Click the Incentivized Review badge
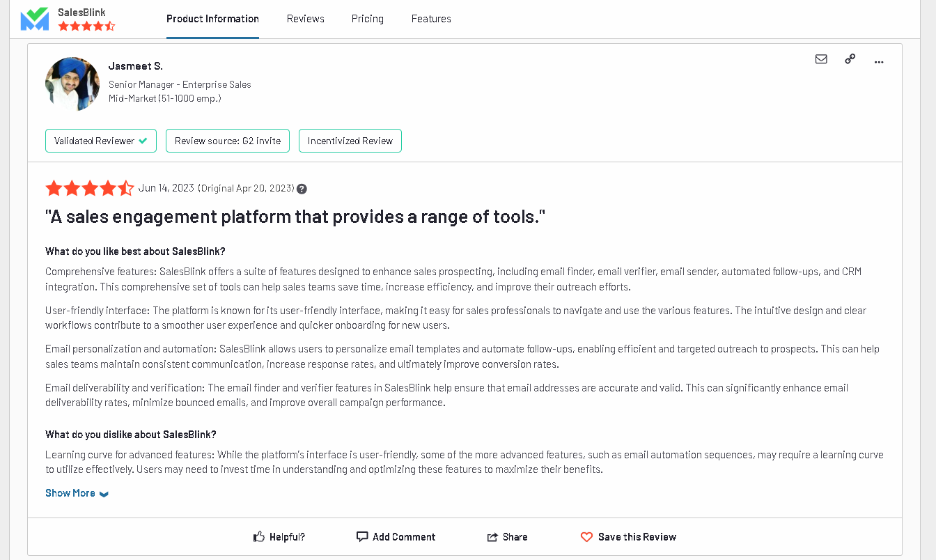 (x=350, y=141)
